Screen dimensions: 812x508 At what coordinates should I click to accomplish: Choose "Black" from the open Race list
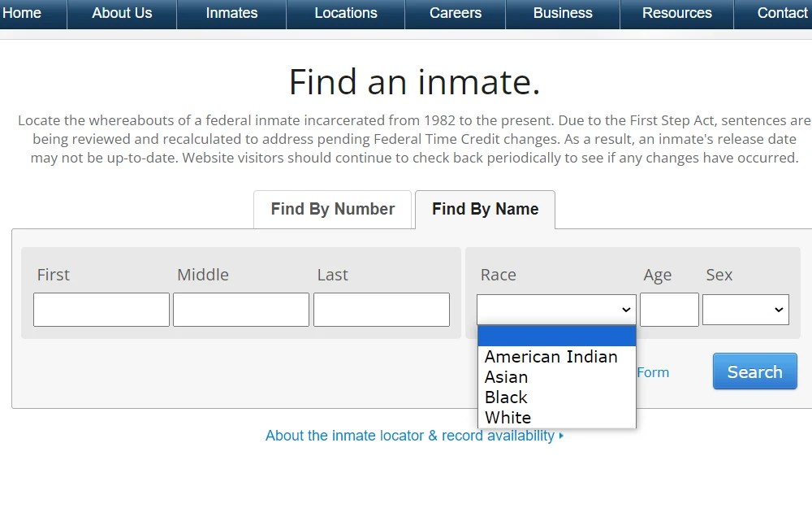[x=506, y=397]
